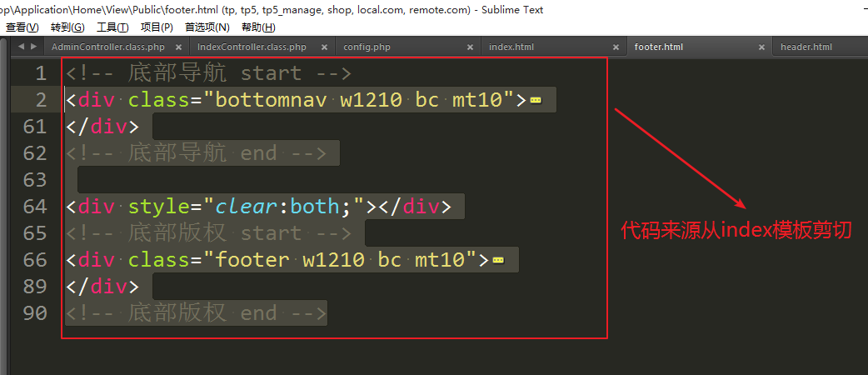Click the next tab right arrow
The image size is (868, 375).
click(x=32, y=47)
